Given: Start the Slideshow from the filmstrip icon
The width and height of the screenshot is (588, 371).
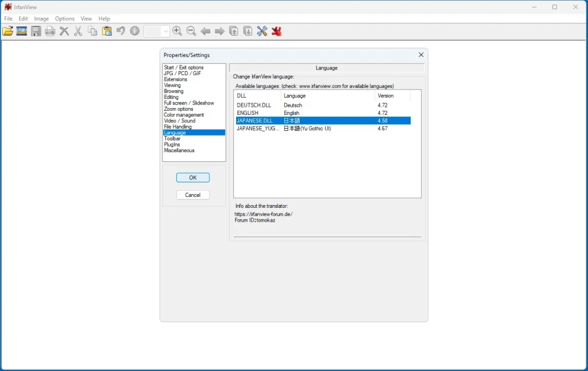Looking at the screenshot, I should (x=22, y=31).
